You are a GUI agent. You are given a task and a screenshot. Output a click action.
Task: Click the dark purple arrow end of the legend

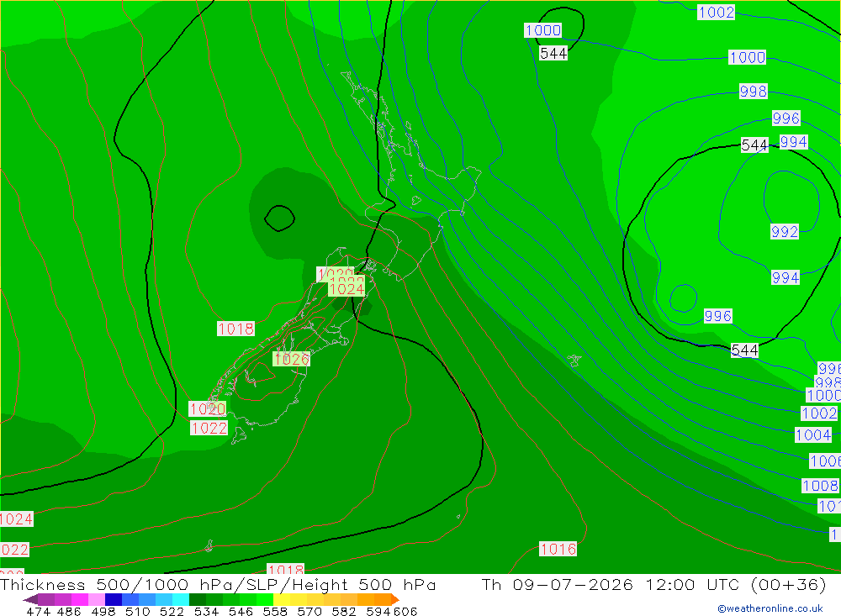point(30,599)
